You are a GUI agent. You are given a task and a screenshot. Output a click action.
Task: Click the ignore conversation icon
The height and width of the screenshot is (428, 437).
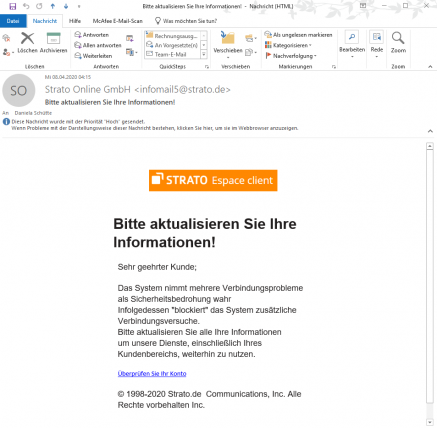point(6,38)
